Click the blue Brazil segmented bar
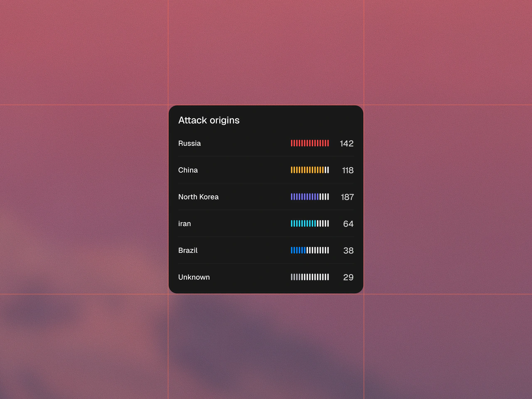This screenshot has width=532, height=399. pos(310,250)
